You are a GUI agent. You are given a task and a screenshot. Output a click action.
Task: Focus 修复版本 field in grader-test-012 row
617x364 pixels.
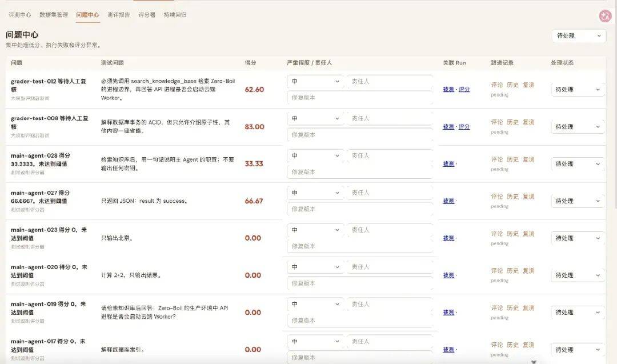pos(360,98)
